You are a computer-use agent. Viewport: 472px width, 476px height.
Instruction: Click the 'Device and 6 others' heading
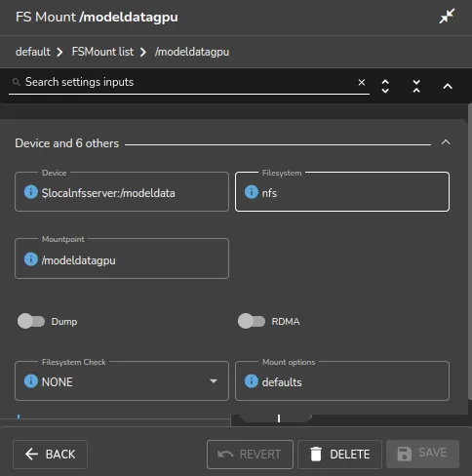[67, 143]
